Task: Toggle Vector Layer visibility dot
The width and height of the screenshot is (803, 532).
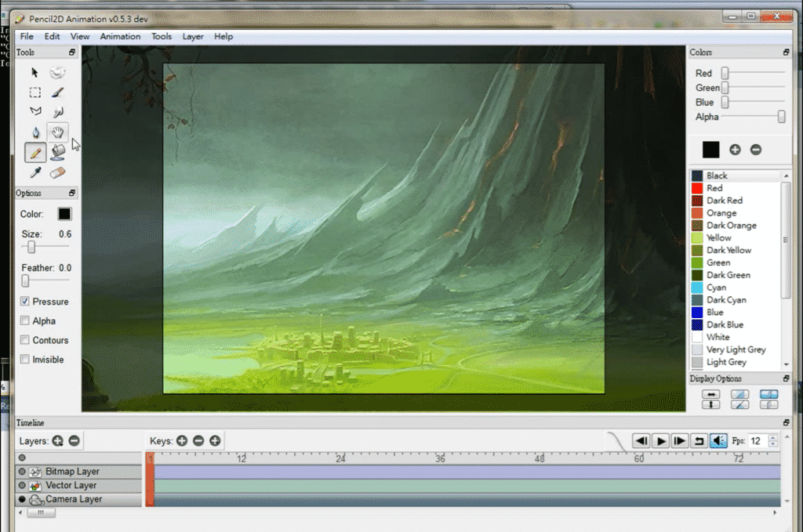Action: click(x=22, y=486)
